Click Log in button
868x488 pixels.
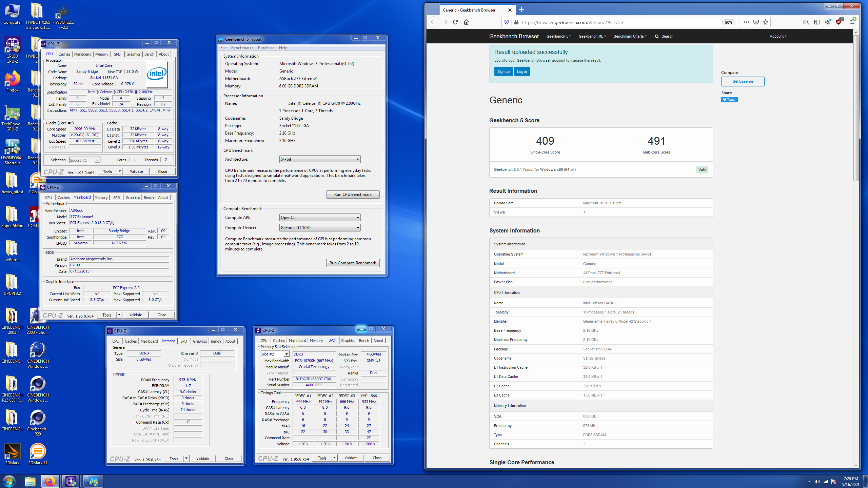tap(522, 72)
